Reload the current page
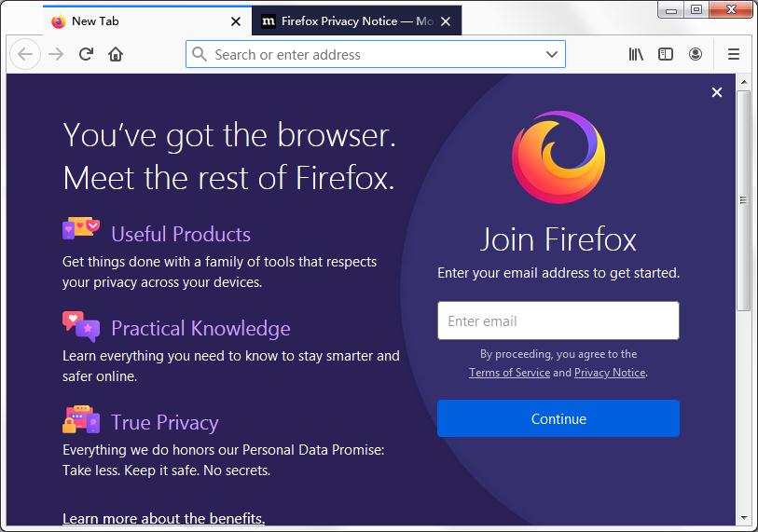Screen dimensions: 758x532 click(x=86, y=54)
